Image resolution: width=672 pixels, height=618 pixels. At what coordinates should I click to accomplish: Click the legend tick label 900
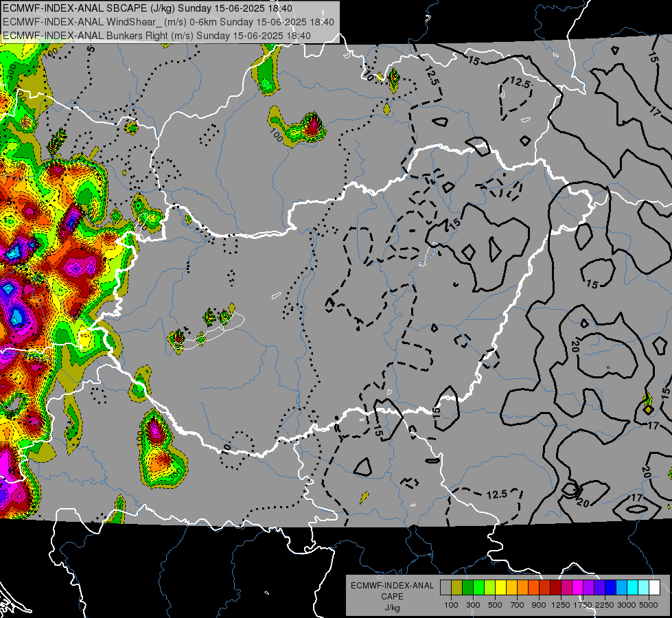click(539, 605)
